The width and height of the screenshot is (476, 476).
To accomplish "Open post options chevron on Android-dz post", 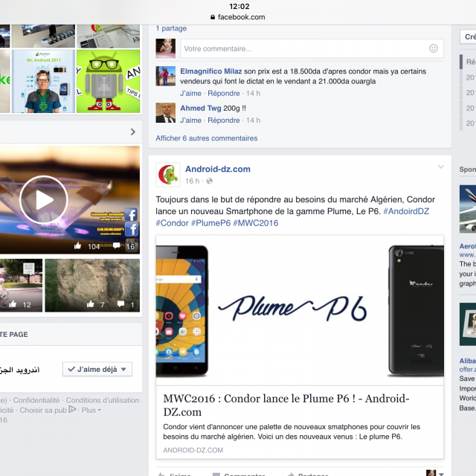I will pos(441,167).
